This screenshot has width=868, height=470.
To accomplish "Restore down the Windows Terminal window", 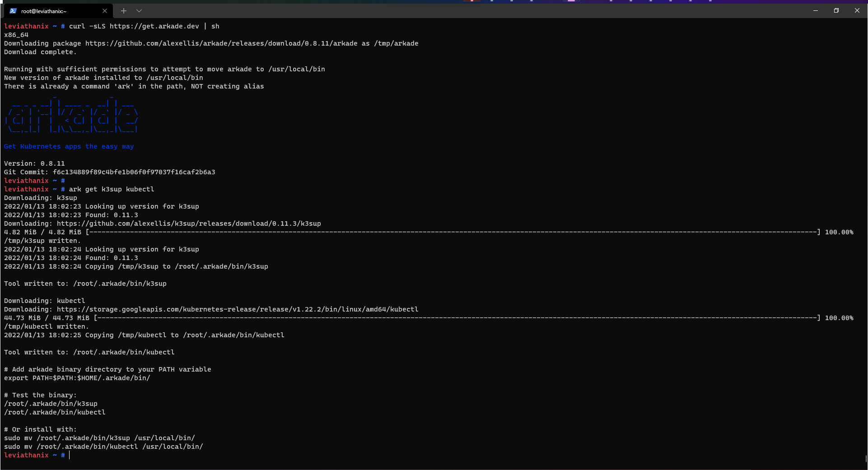I will coord(836,10).
